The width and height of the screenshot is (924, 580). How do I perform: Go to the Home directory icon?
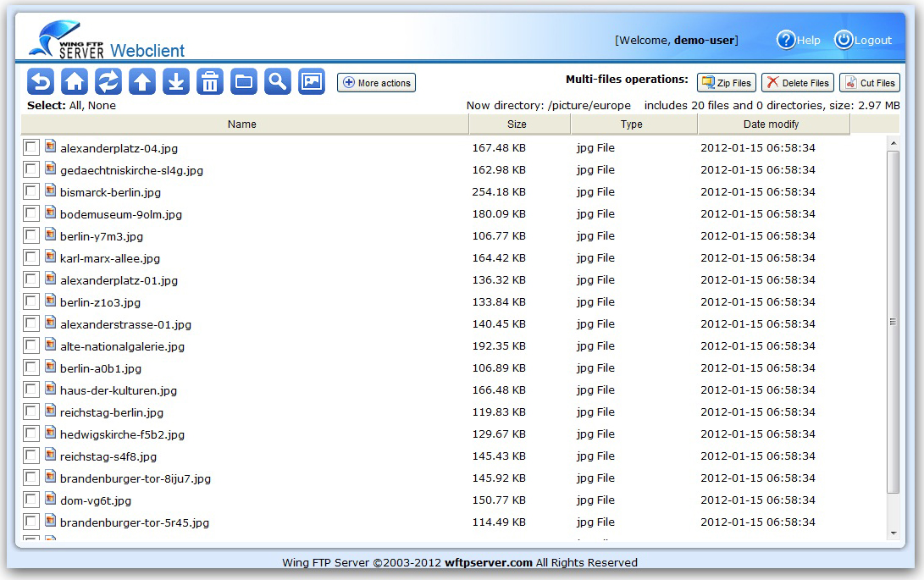(x=75, y=81)
